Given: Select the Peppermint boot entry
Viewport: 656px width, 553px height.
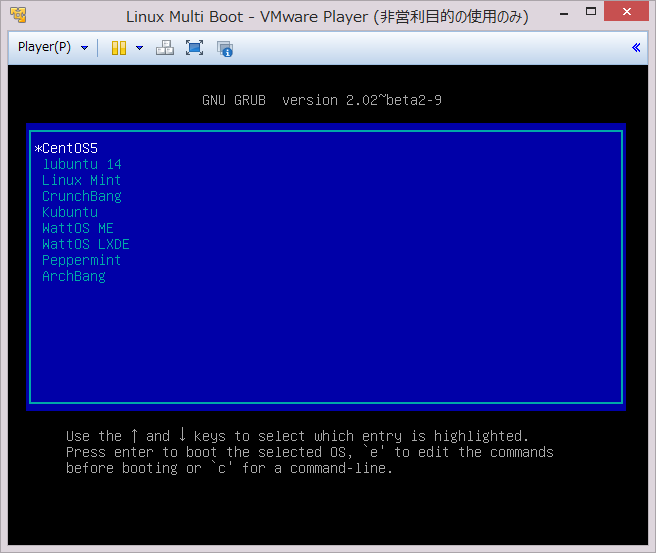Looking at the screenshot, I should pos(82,260).
